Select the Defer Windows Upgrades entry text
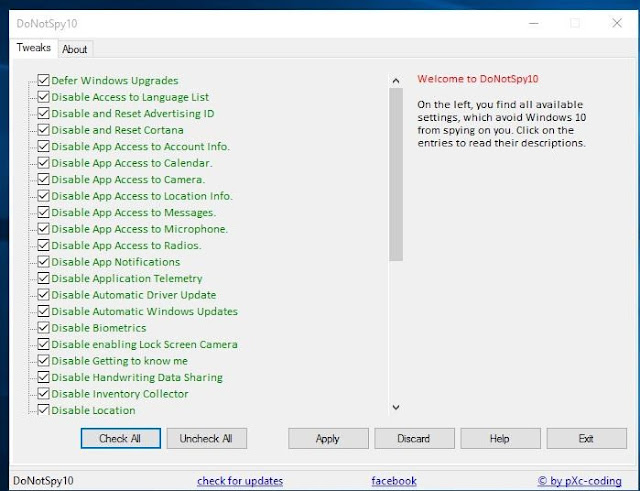The width and height of the screenshot is (640, 491). [x=115, y=80]
